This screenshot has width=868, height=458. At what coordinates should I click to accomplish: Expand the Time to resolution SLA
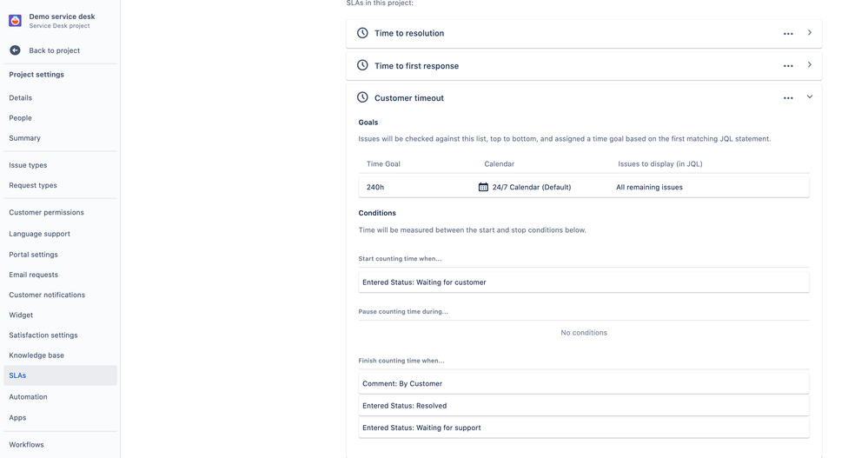coord(810,33)
